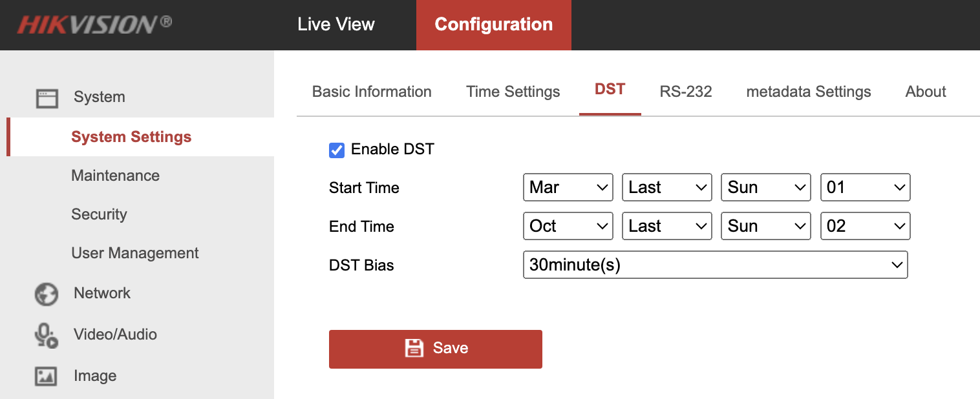Go to the RS-232 tab
Screen dimensions: 980x399
(x=686, y=92)
